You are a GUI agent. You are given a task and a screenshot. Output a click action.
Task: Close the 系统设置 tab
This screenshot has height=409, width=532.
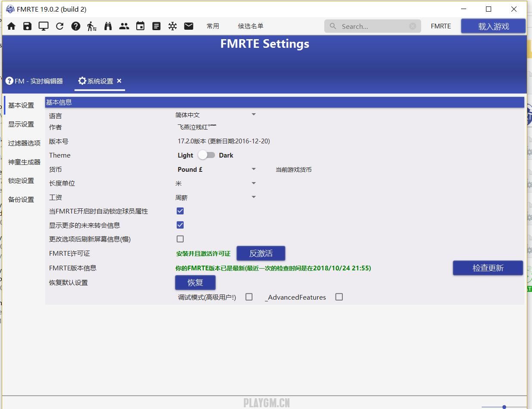point(119,81)
